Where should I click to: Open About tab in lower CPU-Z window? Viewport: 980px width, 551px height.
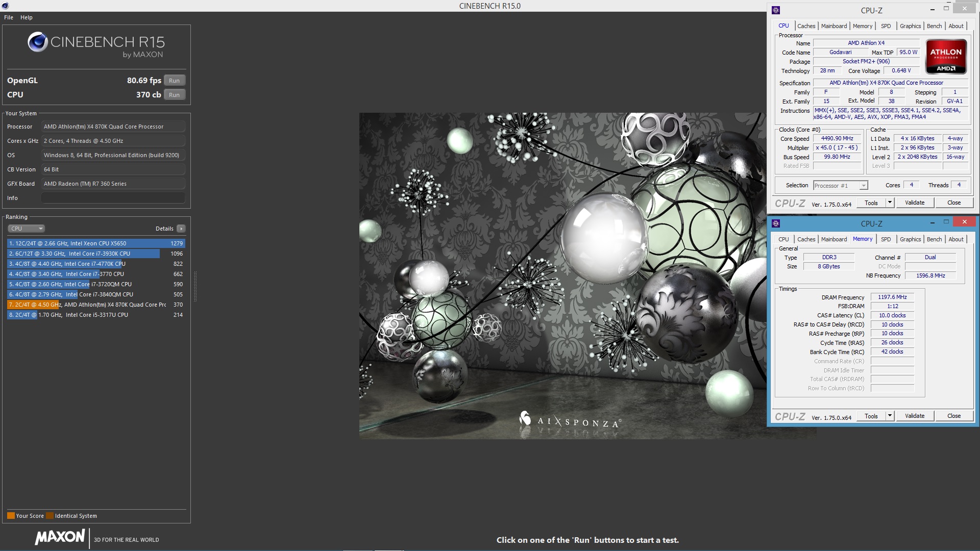point(955,239)
